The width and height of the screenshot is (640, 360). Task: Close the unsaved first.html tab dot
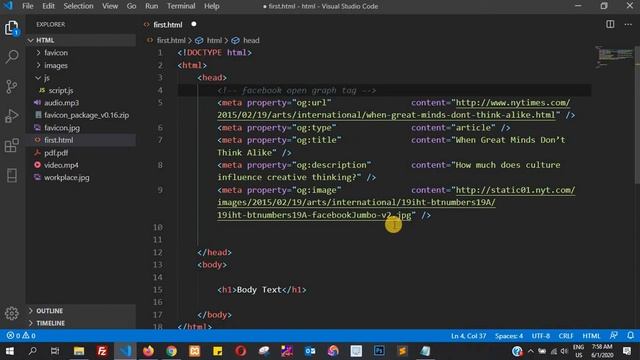click(x=194, y=24)
